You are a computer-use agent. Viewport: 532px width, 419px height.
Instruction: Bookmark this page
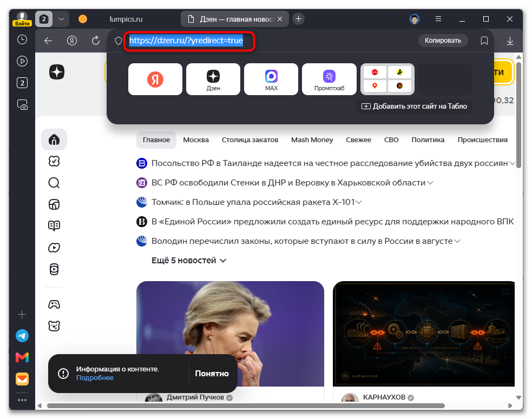tap(484, 41)
